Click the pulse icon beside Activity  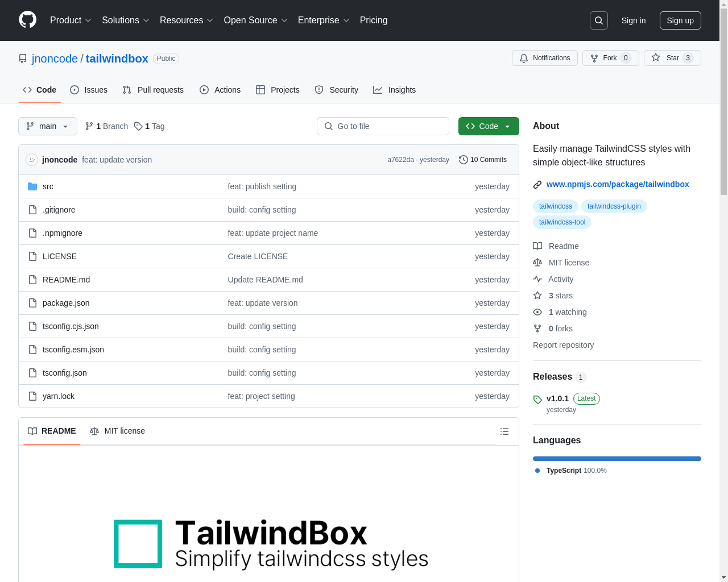coord(537,279)
